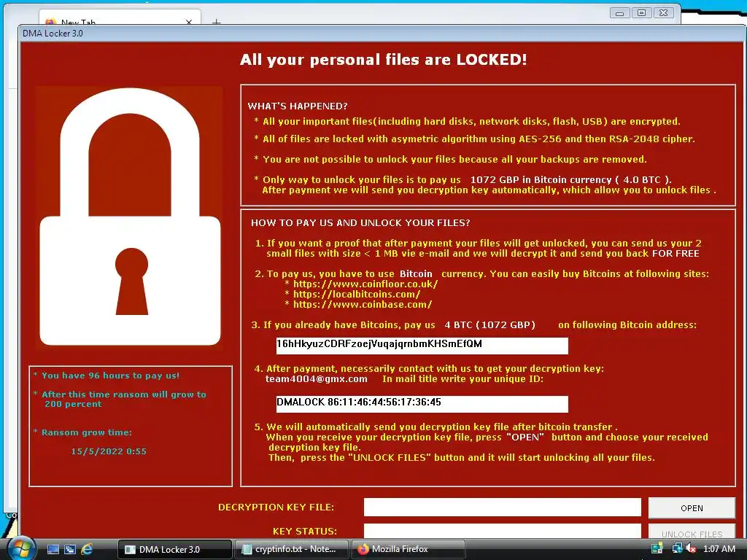
Task: Switch to Mozilla Firefox taskbar button
Action: click(408, 550)
